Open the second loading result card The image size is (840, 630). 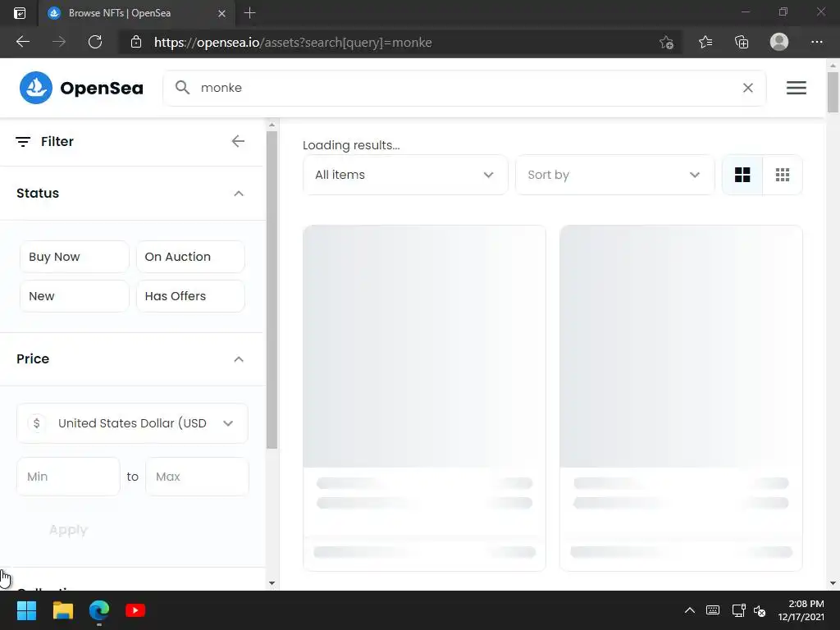[x=681, y=398]
